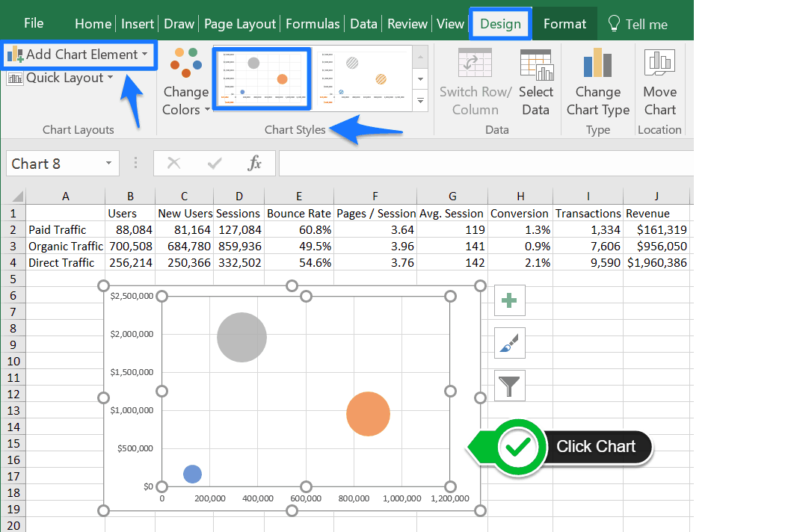The image size is (794, 532).
Task: Open the Insert ribbon tab
Action: coord(138,23)
